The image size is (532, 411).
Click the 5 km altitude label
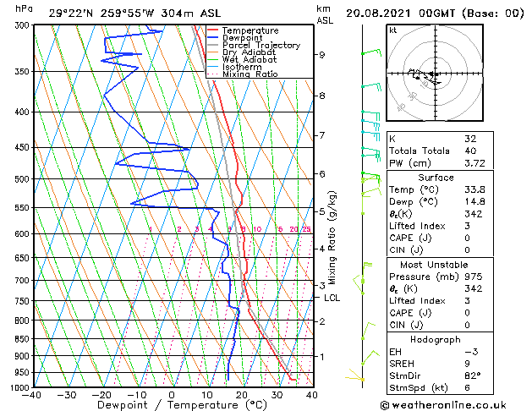coord(321,211)
